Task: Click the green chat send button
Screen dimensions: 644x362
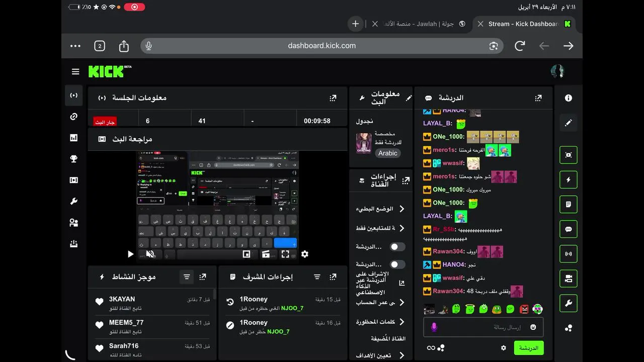Action: pos(529,348)
